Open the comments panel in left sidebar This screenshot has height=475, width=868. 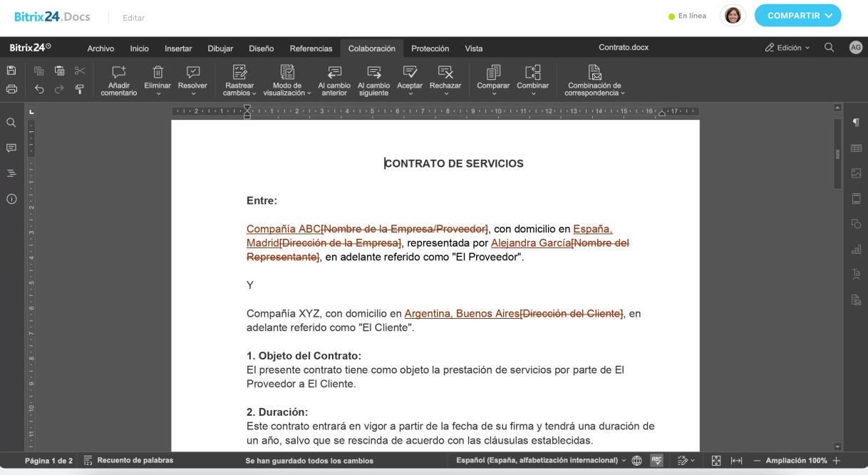(x=11, y=148)
